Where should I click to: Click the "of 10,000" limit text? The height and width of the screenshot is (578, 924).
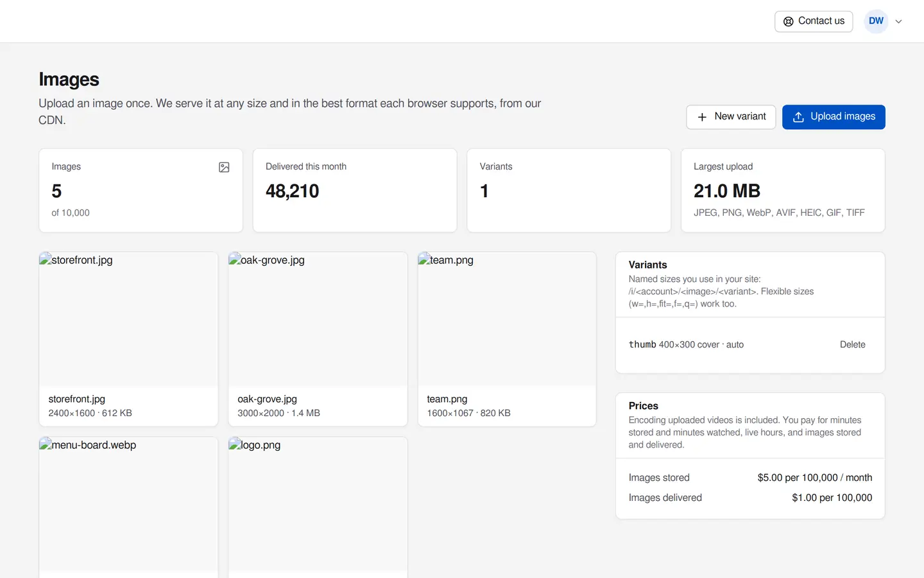pos(71,213)
